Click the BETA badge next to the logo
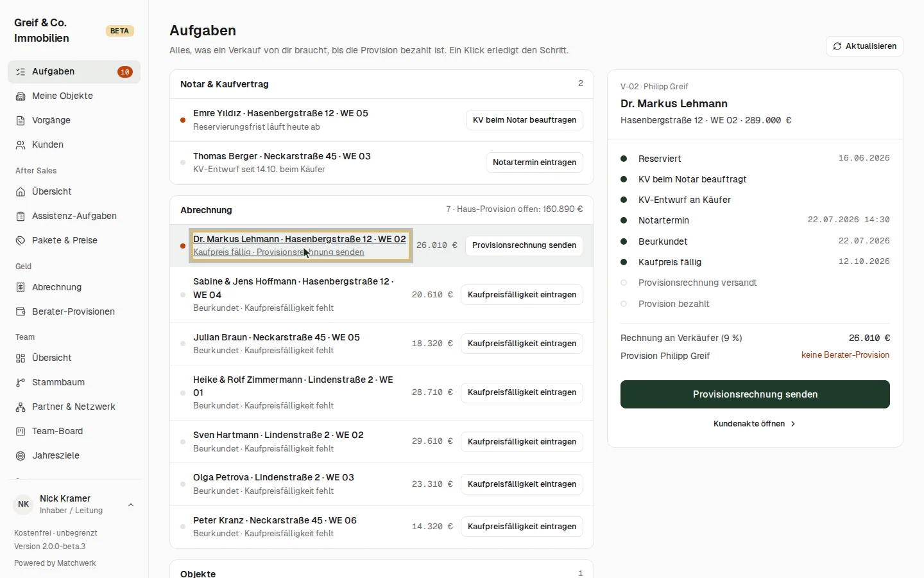The image size is (924, 578). (119, 31)
